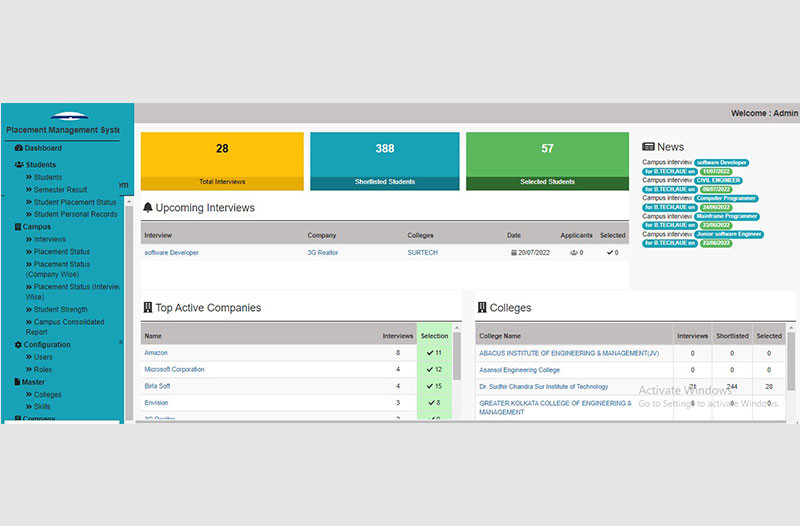
Task: Go to Roles under Configuration
Action: [x=44, y=369]
